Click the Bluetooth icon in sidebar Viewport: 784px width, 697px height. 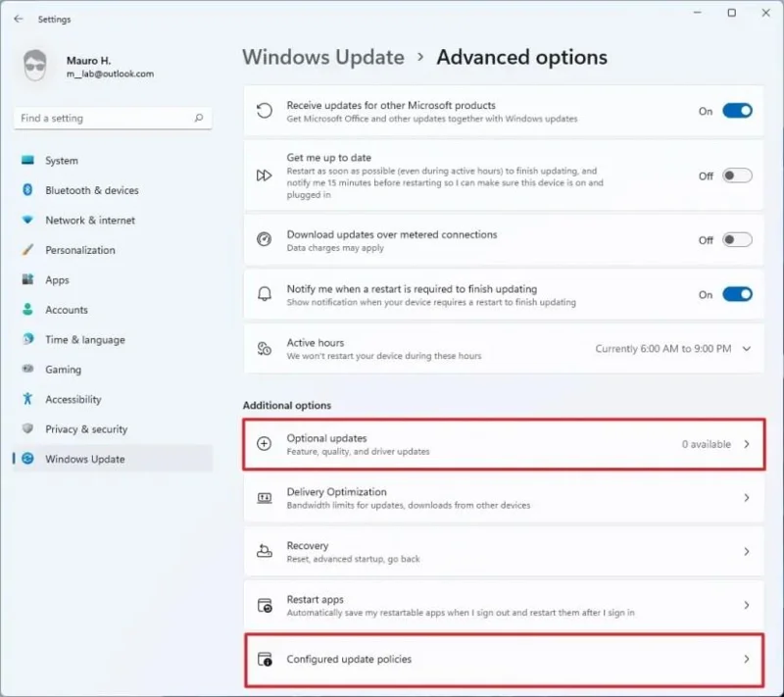(28, 190)
